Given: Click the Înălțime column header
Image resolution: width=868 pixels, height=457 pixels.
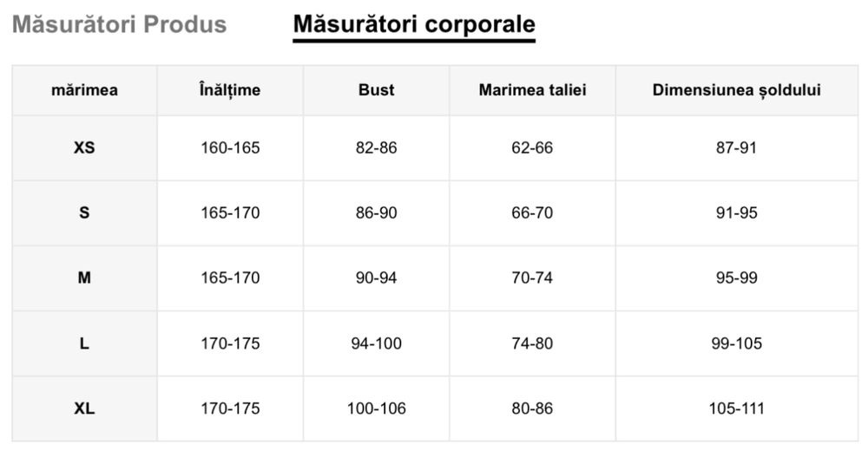Looking at the screenshot, I should [x=230, y=89].
